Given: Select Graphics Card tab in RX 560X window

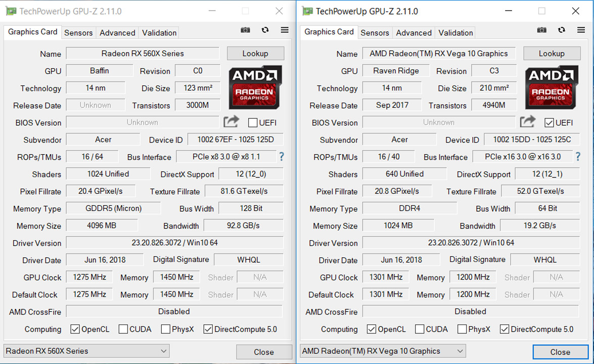Looking at the screenshot, I should click(x=32, y=32).
